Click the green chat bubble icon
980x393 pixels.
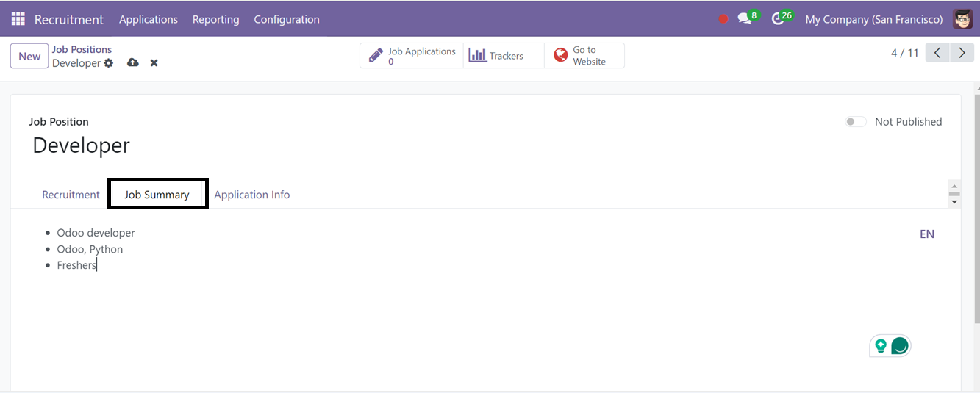coord(900,345)
